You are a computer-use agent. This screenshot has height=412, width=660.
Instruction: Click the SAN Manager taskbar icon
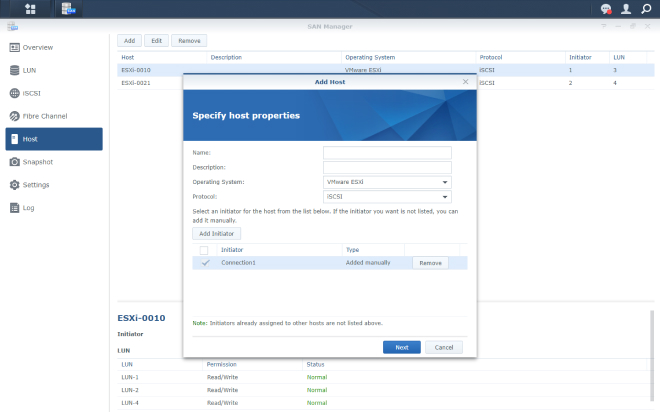click(x=67, y=9)
